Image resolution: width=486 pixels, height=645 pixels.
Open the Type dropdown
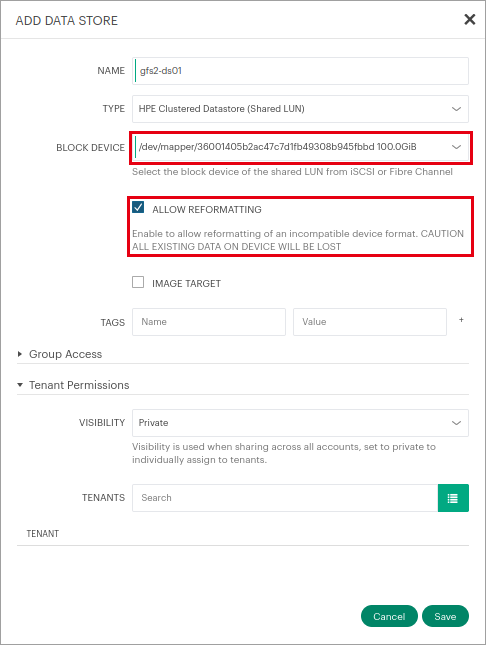[300, 109]
